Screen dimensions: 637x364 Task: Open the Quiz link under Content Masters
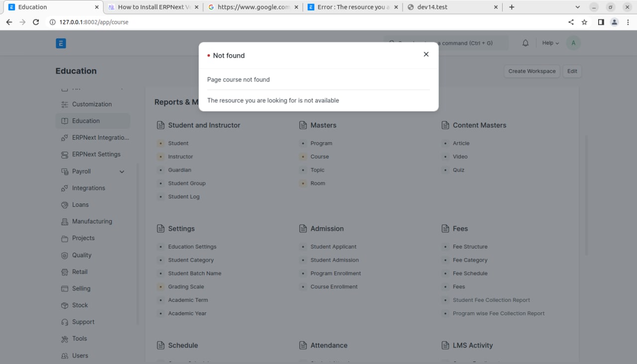click(x=458, y=170)
